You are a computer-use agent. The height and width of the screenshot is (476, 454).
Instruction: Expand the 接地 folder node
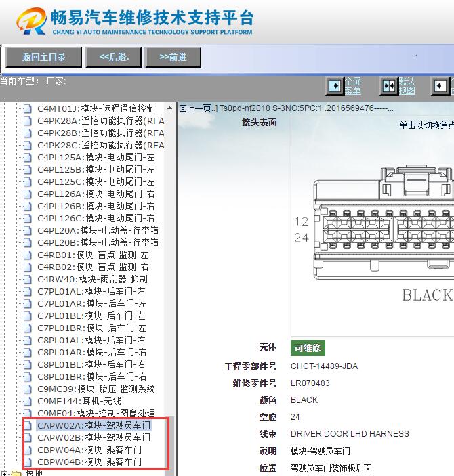coord(5,473)
